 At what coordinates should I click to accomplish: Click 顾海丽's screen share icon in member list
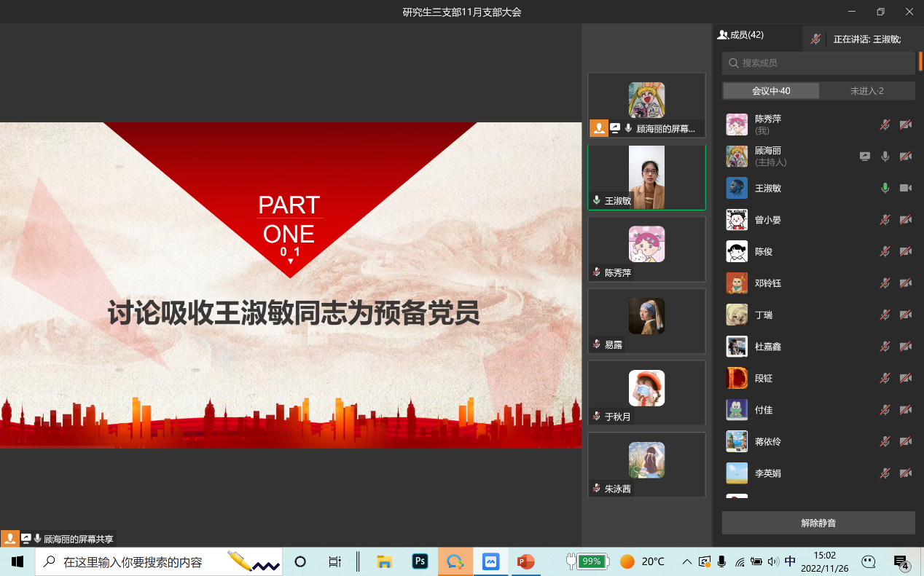[x=864, y=157]
